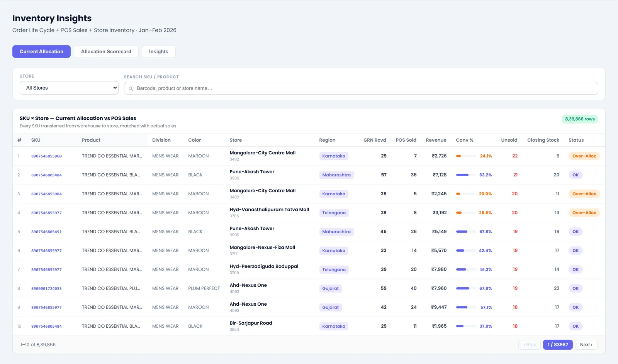
Task: Select Blr-Sarjapur Road store name
Action: click(x=251, y=323)
